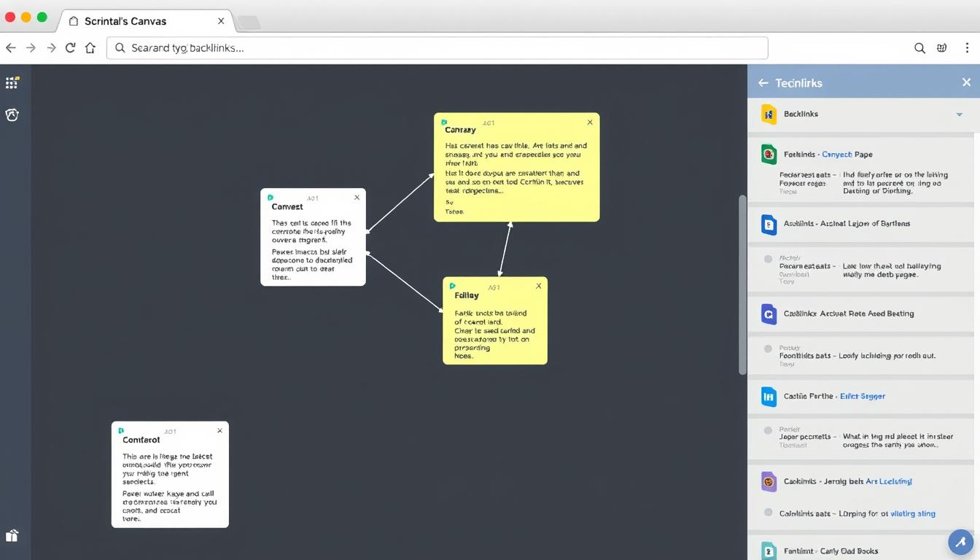The image size is (980, 560).
Task: Select the Folilay card title
Action: [x=467, y=295]
